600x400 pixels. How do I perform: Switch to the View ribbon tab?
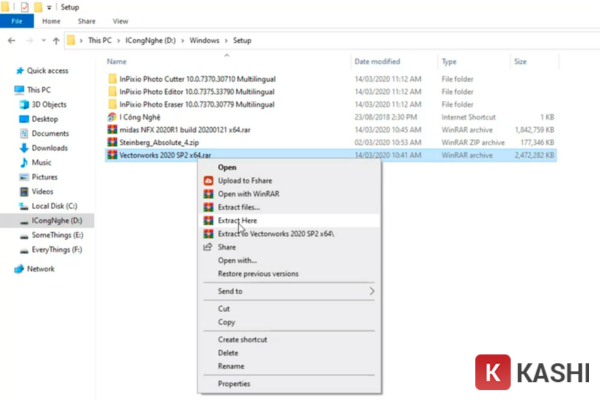[121, 21]
